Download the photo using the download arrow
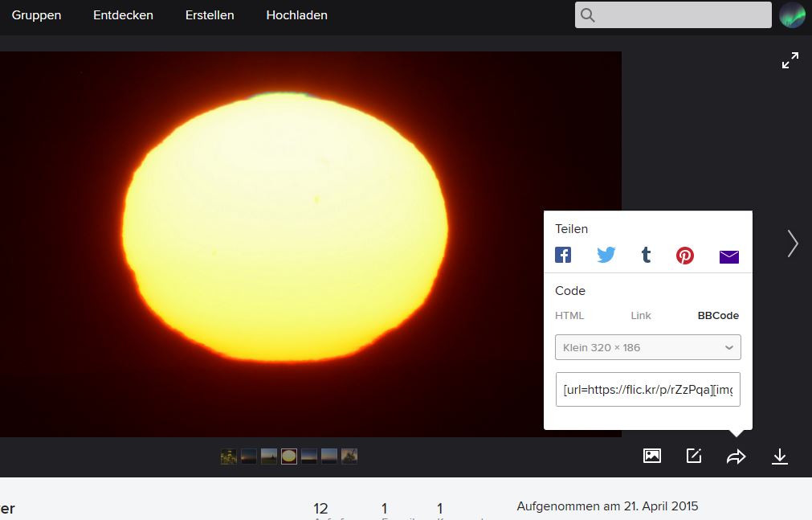The height and width of the screenshot is (520, 812). pyautogui.click(x=779, y=457)
